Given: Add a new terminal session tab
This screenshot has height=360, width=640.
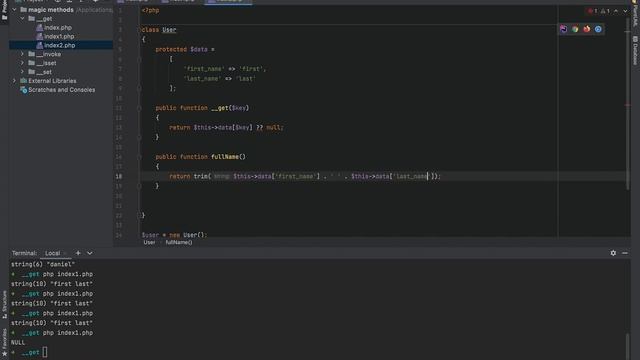Looking at the screenshot, I should 78,253.
